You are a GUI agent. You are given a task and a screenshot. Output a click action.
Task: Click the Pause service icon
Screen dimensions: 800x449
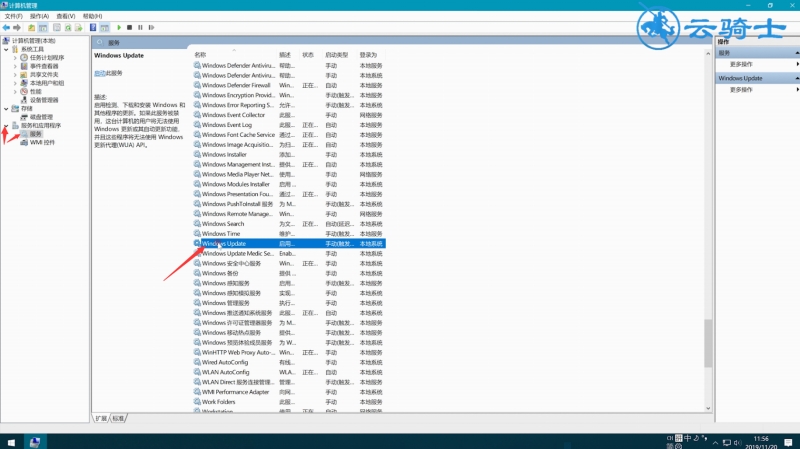point(140,28)
